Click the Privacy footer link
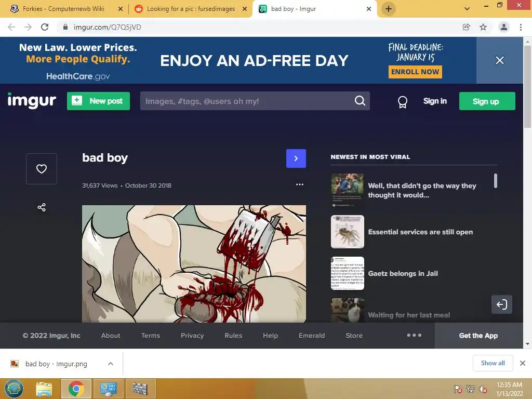Screen dimensions: 532x399 [192, 336]
